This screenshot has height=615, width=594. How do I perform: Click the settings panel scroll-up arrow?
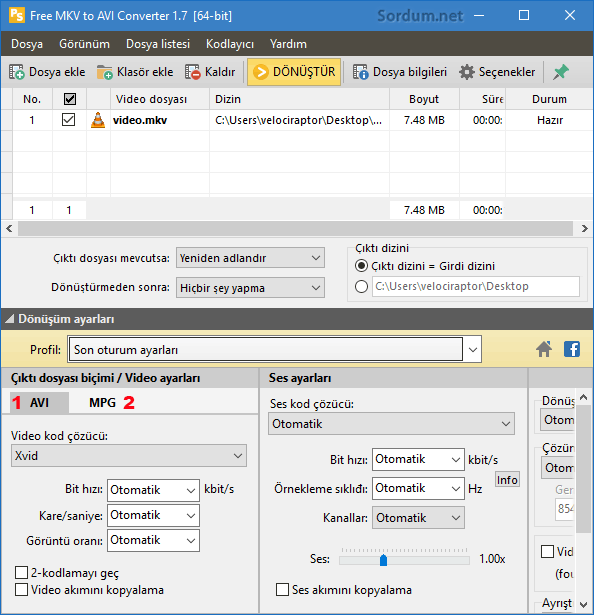point(584,398)
